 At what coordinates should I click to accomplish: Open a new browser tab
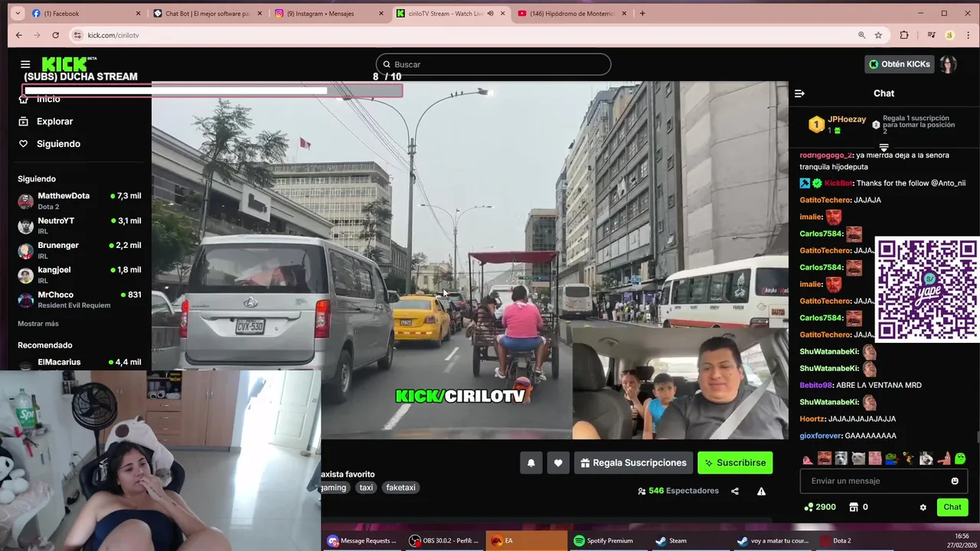pyautogui.click(x=642, y=13)
